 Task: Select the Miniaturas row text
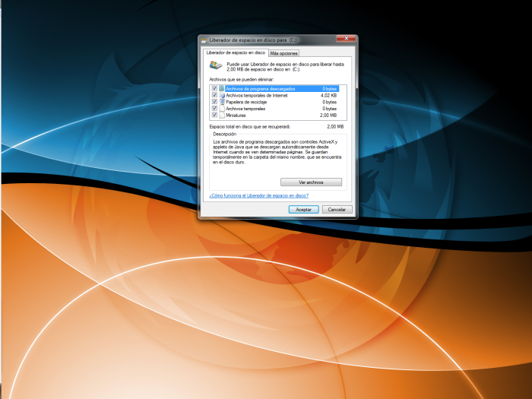236,116
